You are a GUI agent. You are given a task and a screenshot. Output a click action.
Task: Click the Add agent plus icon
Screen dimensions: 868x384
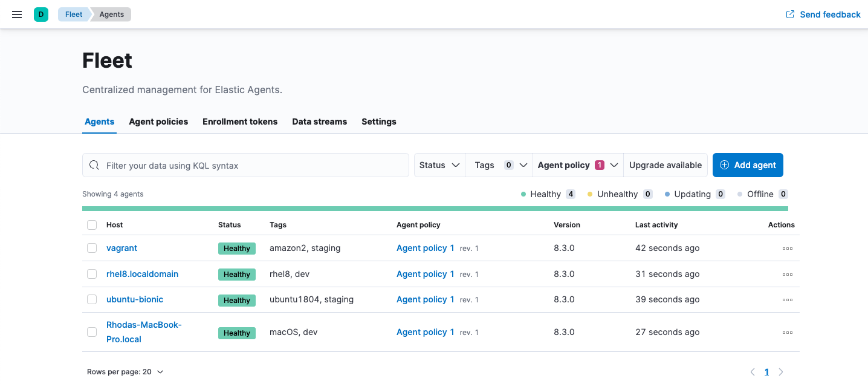[725, 164]
